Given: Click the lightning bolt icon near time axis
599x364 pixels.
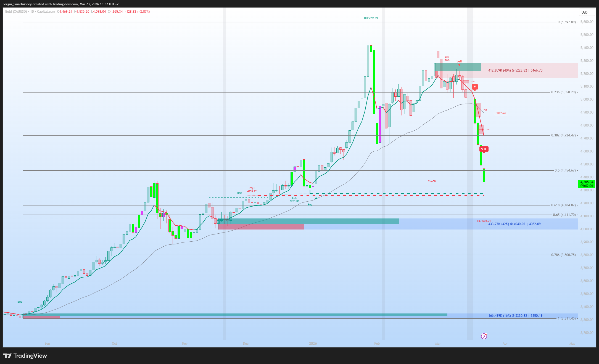Looking at the screenshot, I should pyautogui.click(x=484, y=336).
